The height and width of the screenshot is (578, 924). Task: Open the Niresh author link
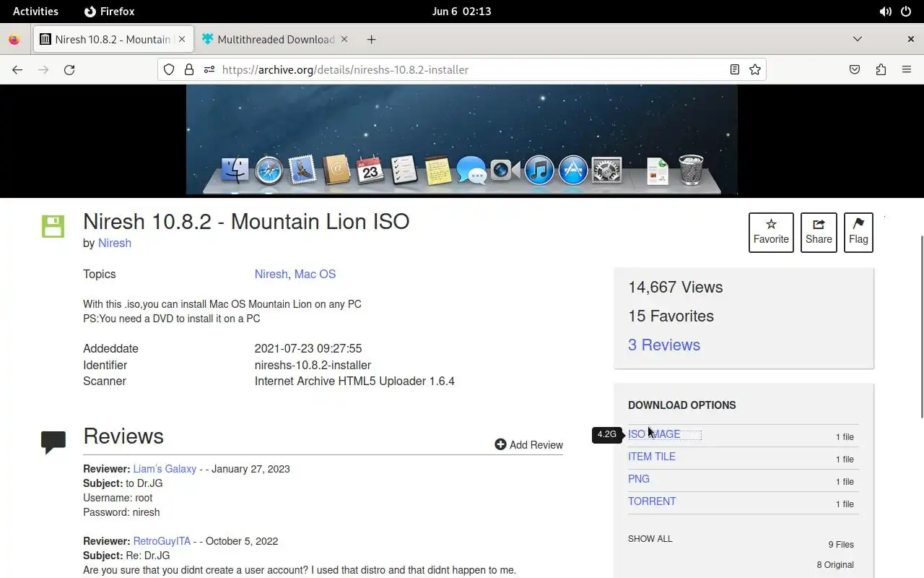point(115,243)
